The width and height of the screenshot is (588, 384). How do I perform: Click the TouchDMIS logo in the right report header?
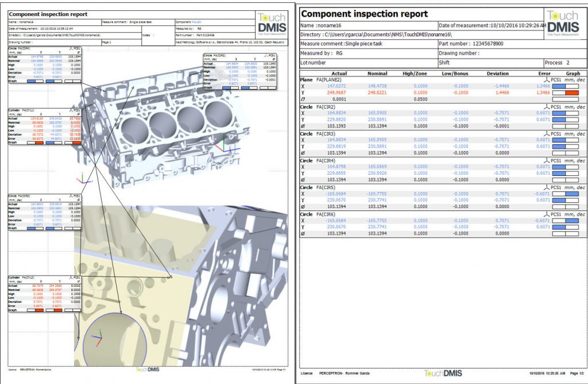click(563, 22)
